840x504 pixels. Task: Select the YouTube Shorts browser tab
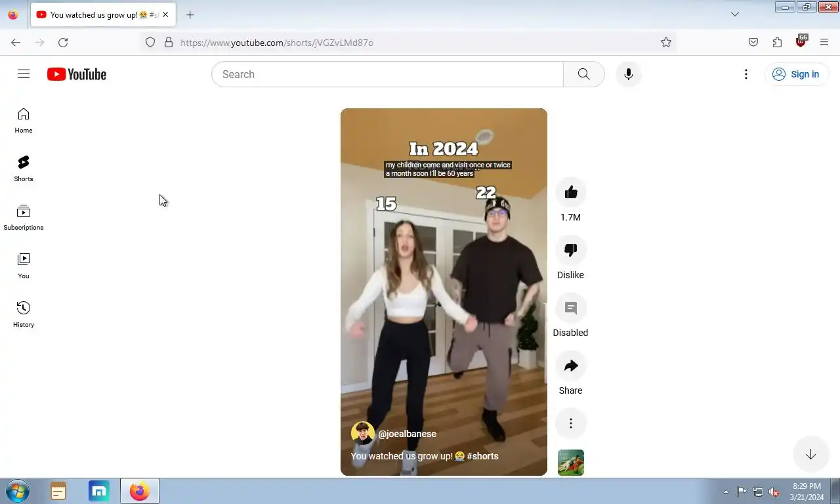(103, 14)
